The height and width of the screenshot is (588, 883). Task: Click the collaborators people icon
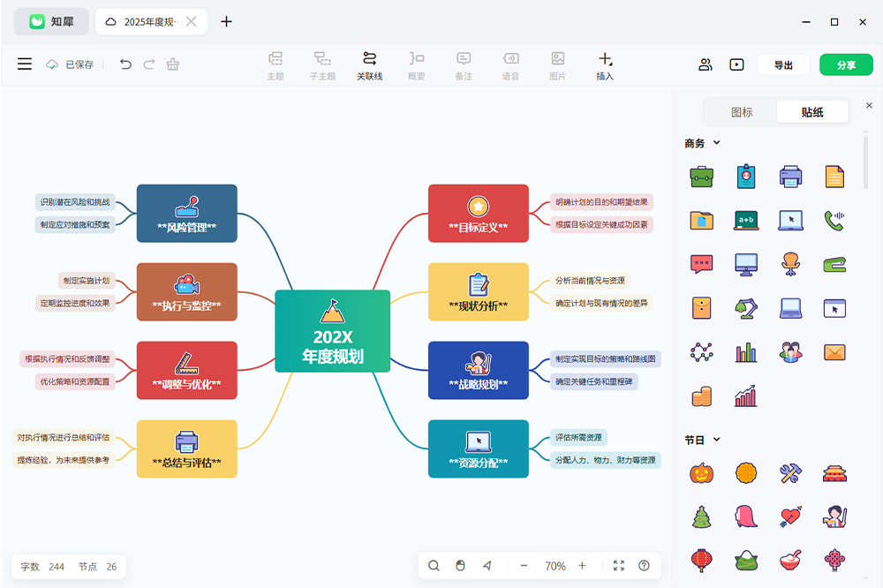click(x=705, y=64)
